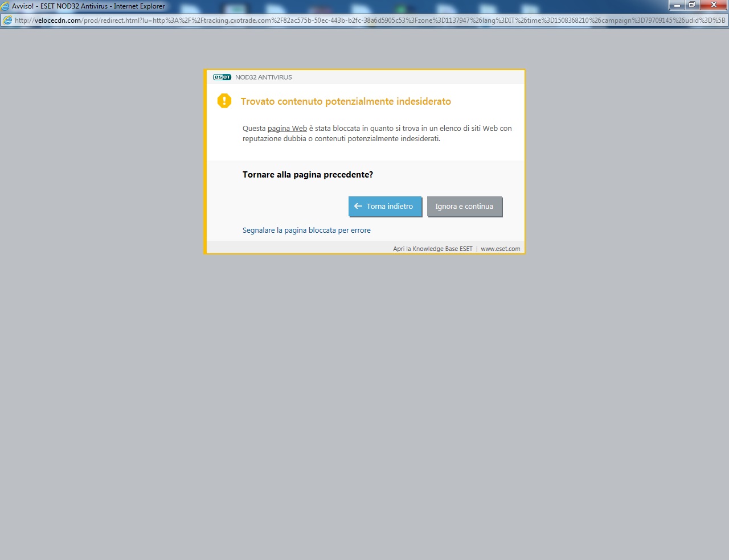Click the ESET logo in dialog header

click(222, 77)
